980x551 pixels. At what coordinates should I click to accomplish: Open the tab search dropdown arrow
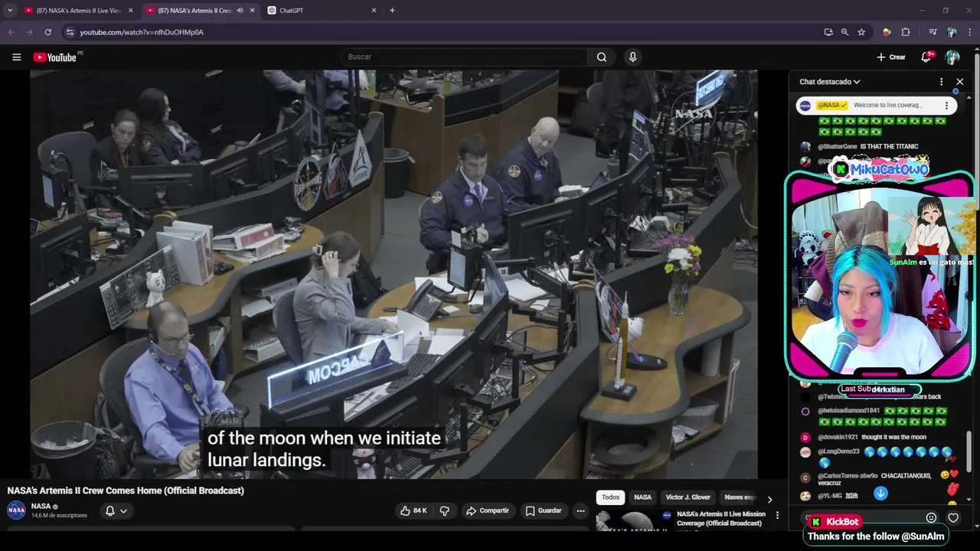coord(10,10)
